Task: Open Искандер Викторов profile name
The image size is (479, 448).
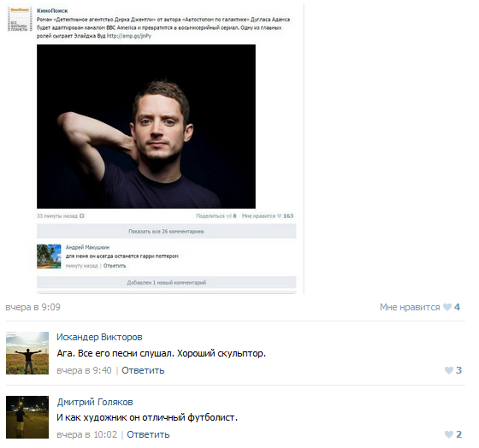Action: click(x=99, y=337)
